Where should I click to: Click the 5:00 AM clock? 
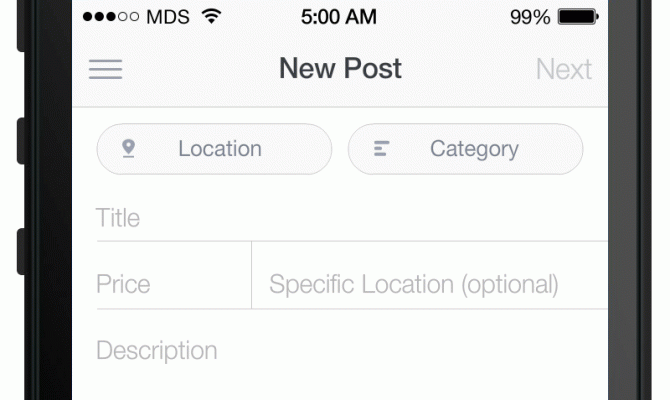coord(339,17)
